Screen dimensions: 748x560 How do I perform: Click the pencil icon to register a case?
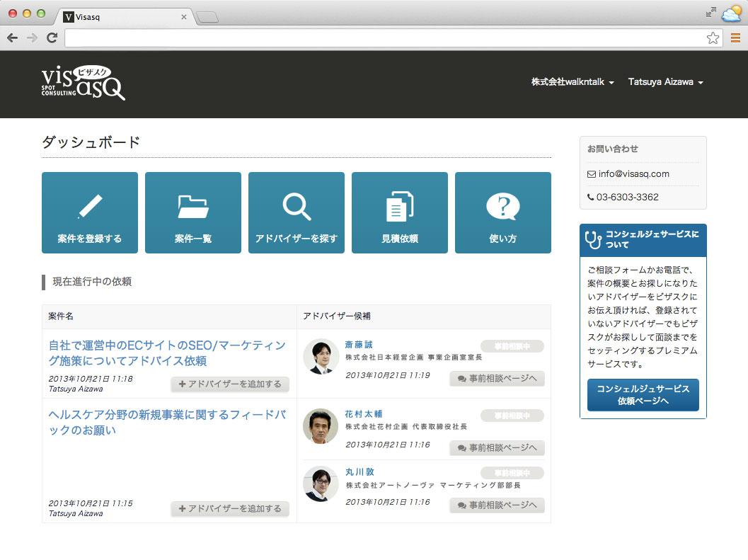(x=90, y=207)
